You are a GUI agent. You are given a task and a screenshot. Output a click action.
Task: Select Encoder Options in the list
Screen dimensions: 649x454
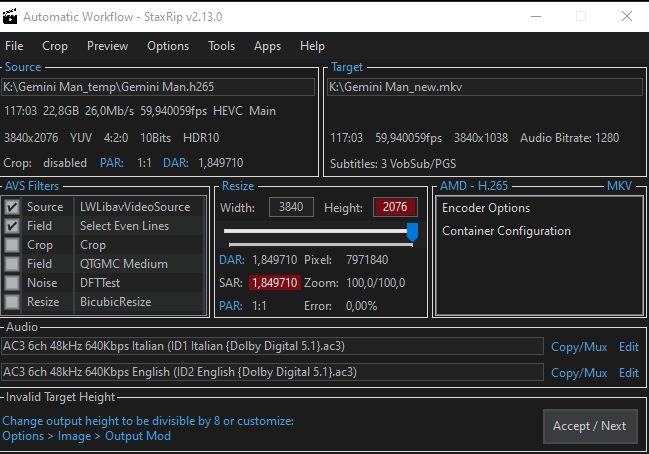click(x=486, y=208)
